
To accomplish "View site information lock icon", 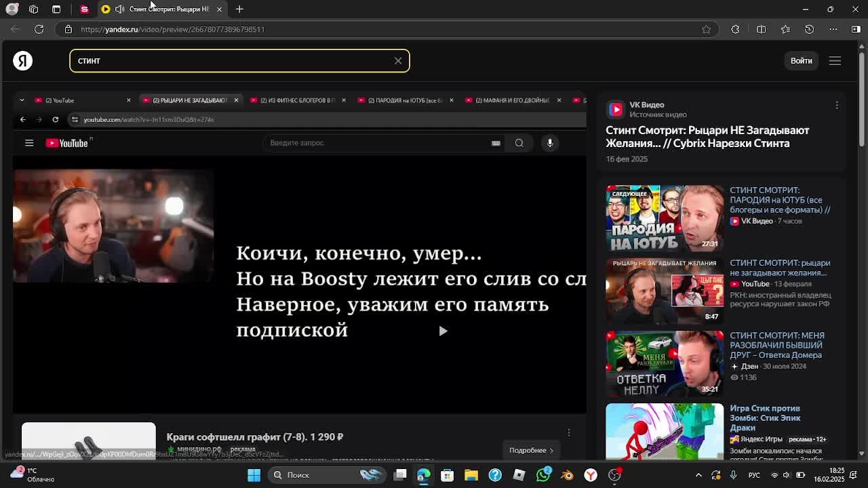I will tap(68, 29).
